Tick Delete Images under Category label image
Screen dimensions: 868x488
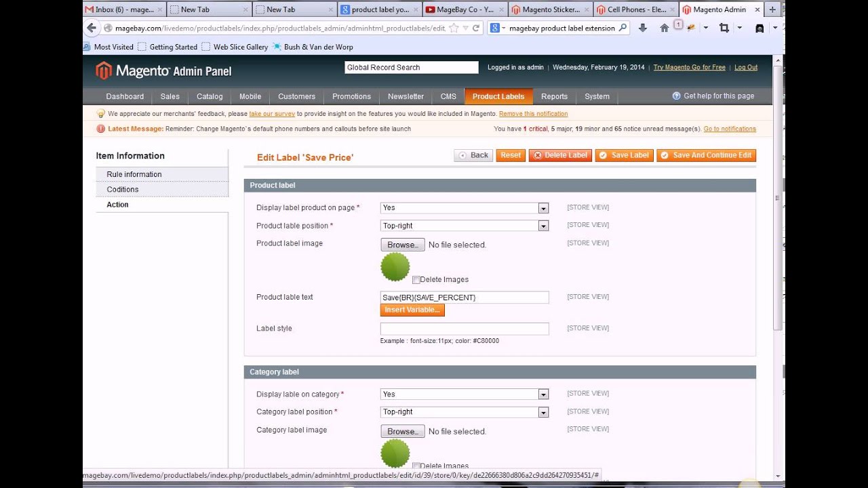[x=416, y=466]
